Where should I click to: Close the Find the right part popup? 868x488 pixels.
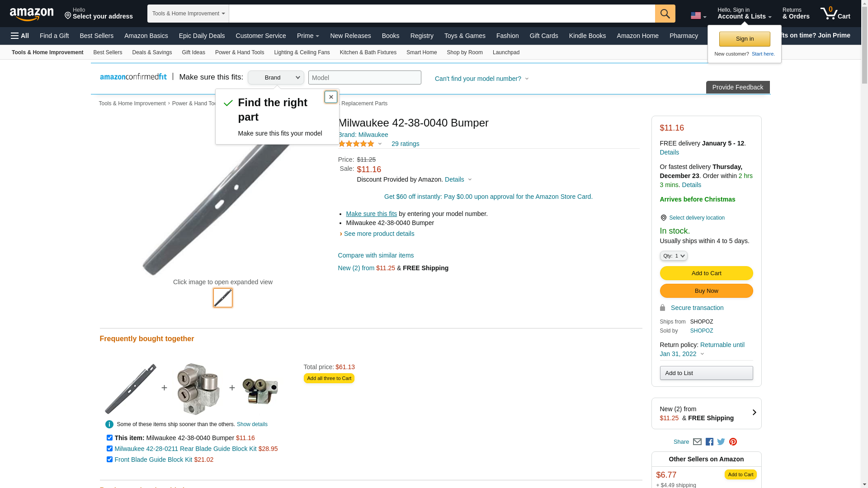tap(331, 97)
